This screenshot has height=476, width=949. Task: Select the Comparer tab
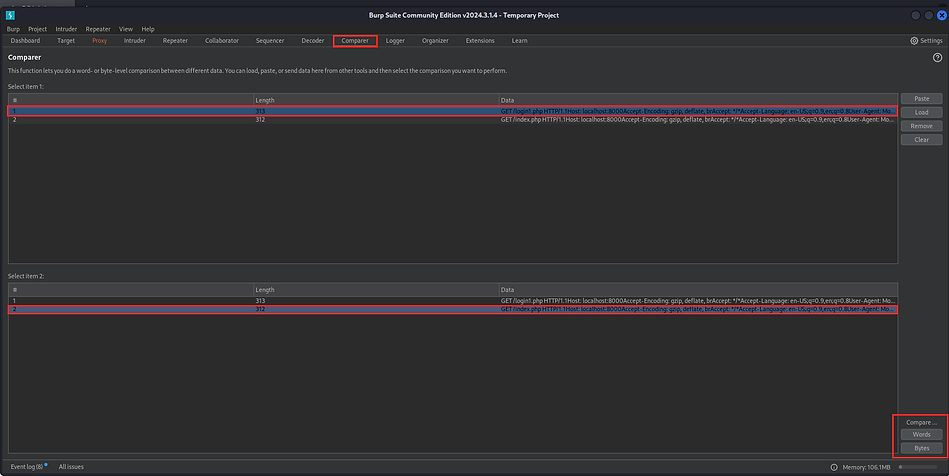pos(355,41)
